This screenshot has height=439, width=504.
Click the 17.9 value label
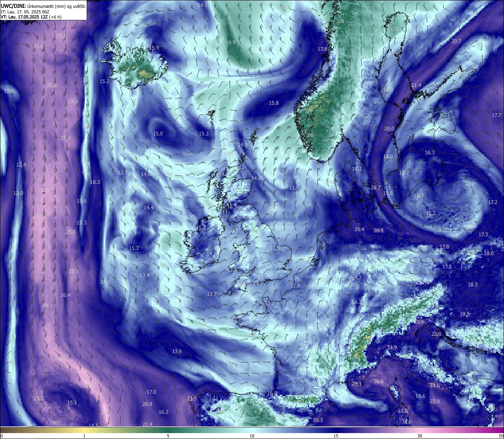click(177, 351)
